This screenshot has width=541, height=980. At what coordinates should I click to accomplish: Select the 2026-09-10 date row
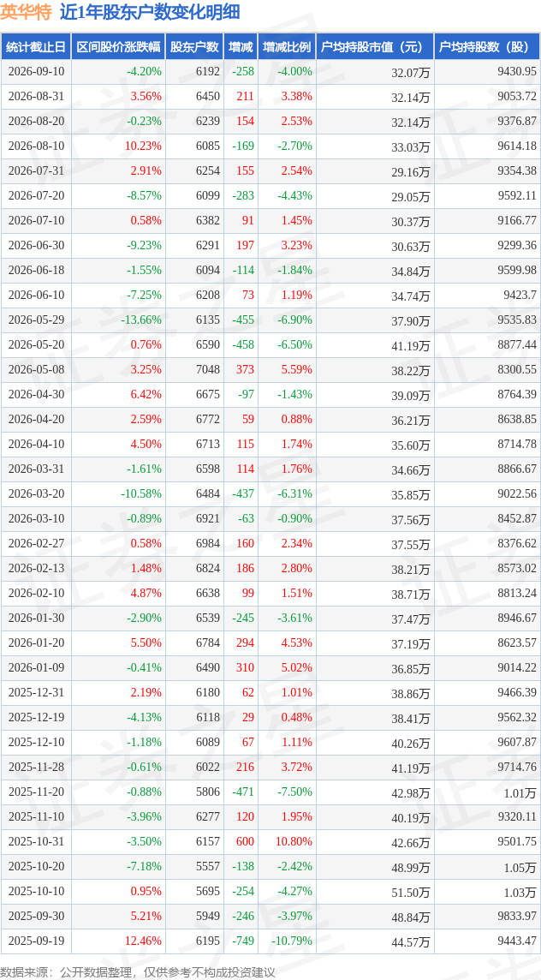coord(270,71)
